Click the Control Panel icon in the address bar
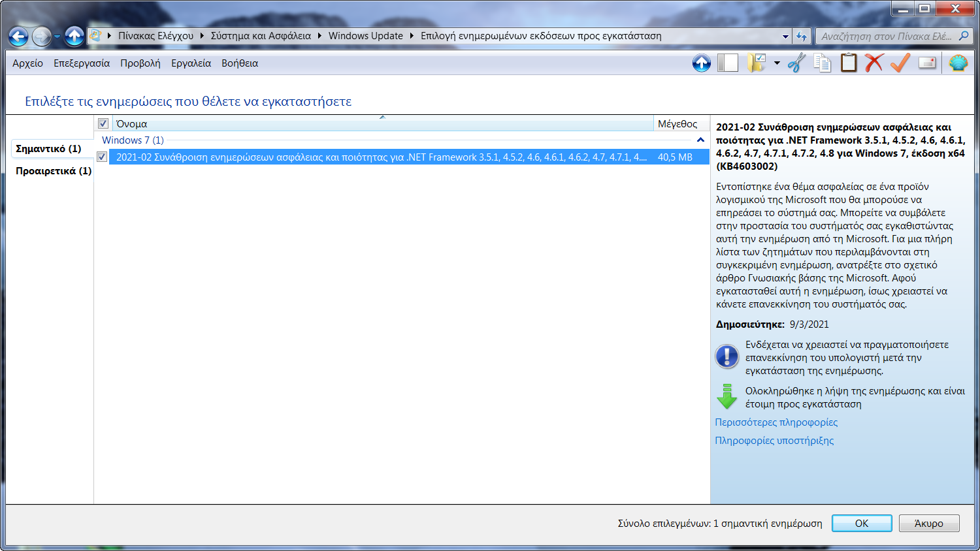The width and height of the screenshot is (980, 551). click(x=95, y=36)
